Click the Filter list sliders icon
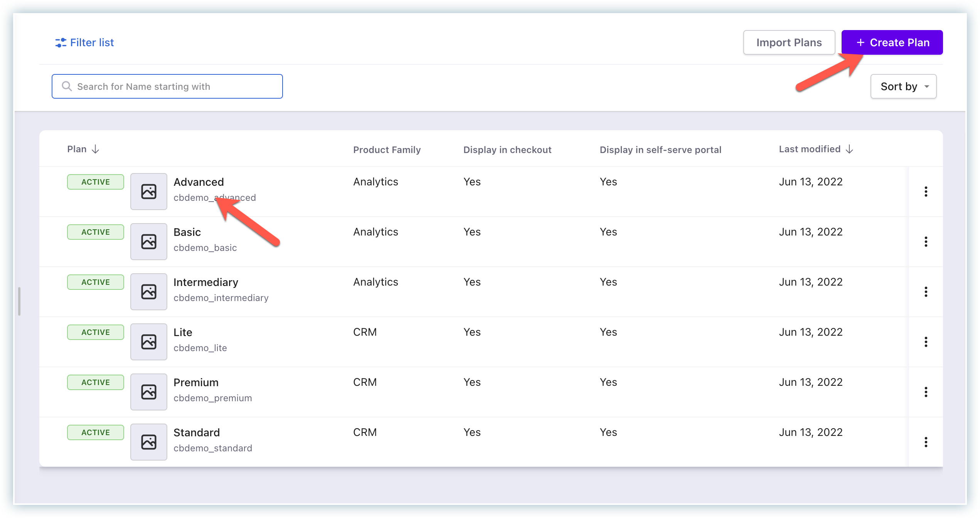Viewport: 980px width, 518px height. (x=61, y=42)
